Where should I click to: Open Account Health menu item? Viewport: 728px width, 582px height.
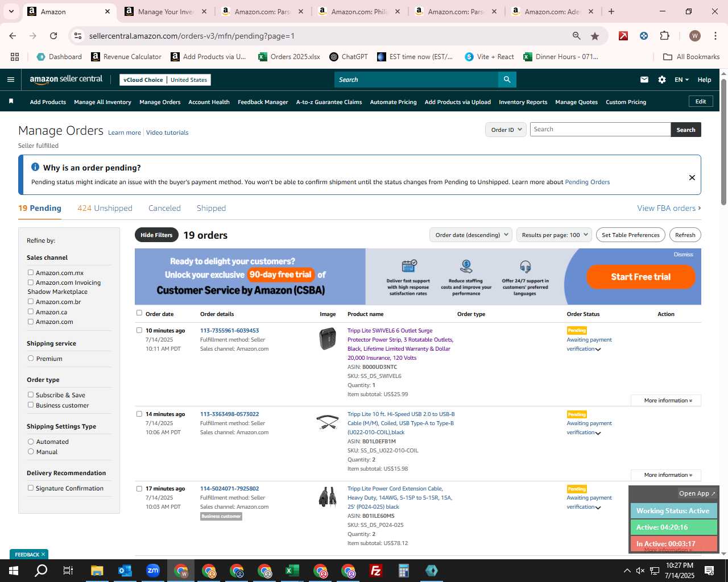(x=209, y=102)
